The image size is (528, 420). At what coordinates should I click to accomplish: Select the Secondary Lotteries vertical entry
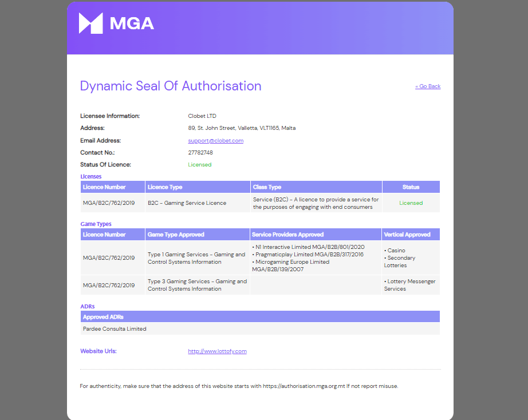pyautogui.click(x=400, y=261)
